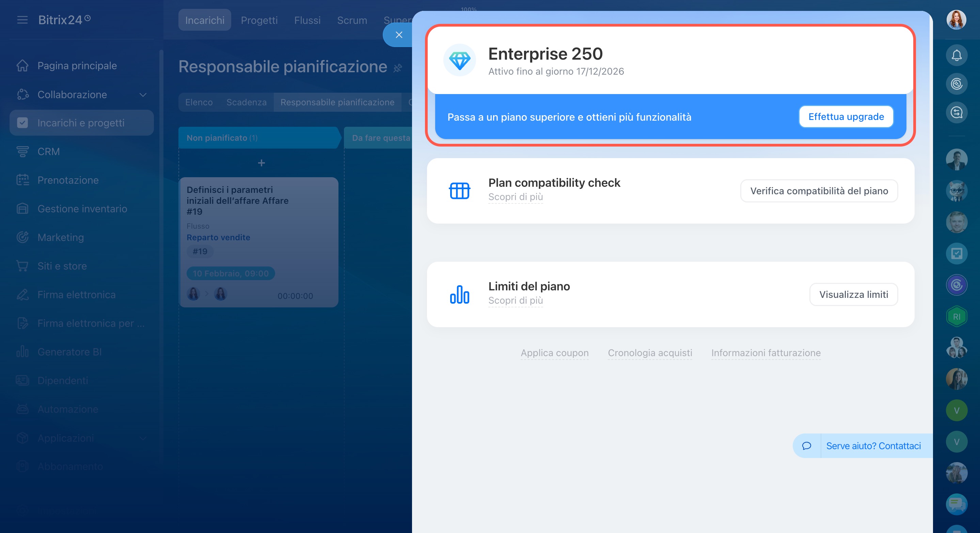980x533 pixels.
Task: Click Visualizza limiti button
Action: 853,294
